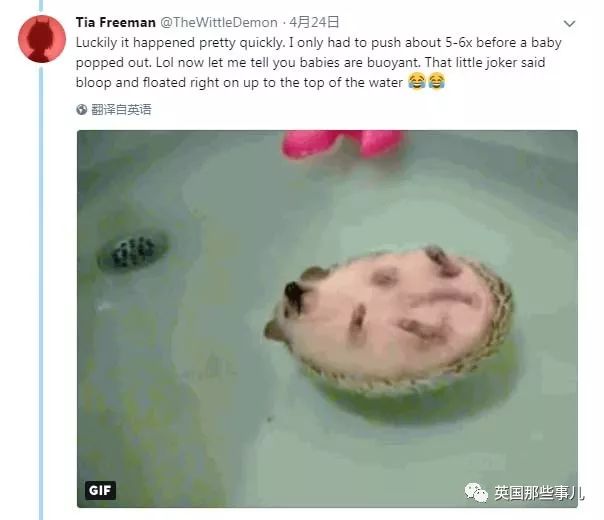The image size is (604, 520).
Task: Click the blue thread line below the avatar
Action: [41, 293]
